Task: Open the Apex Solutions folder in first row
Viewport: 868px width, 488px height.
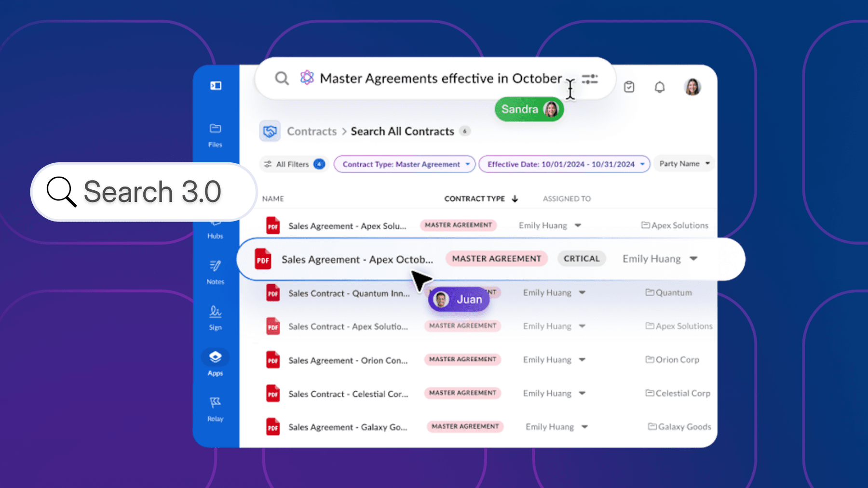Action: click(675, 225)
